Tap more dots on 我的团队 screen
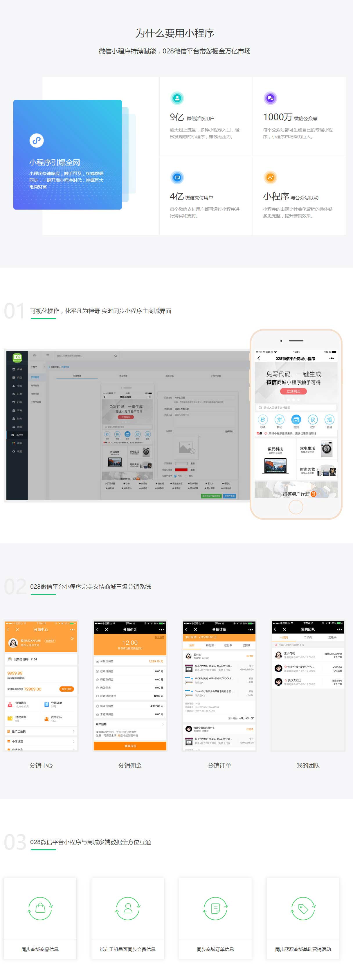Image resolution: width=353 pixels, height=980 pixels. [x=339, y=629]
